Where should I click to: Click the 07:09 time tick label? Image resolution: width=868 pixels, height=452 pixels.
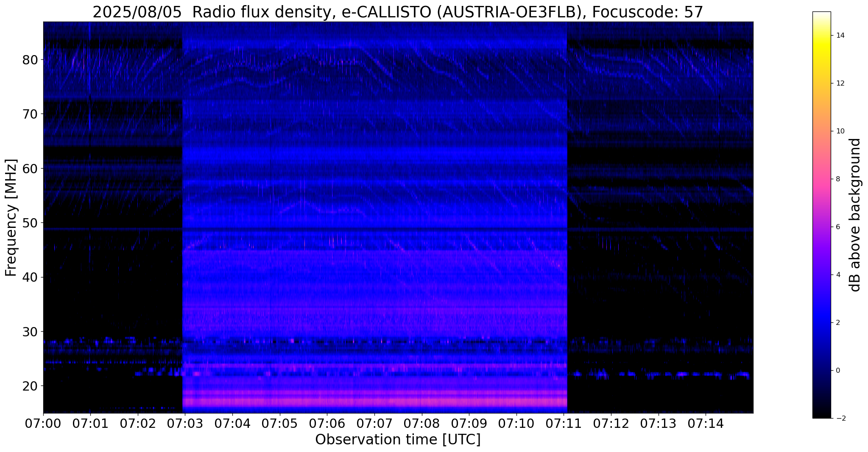point(469,424)
